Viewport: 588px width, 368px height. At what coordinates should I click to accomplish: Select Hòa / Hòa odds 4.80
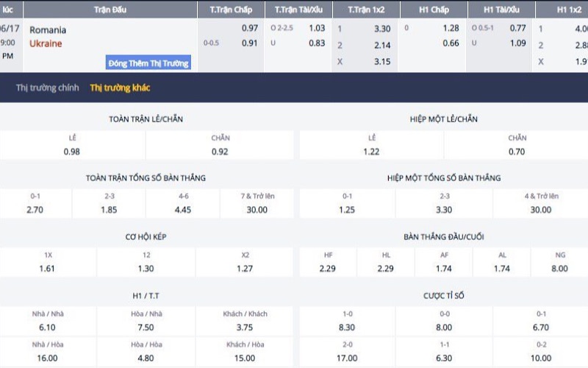[x=146, y=359]
